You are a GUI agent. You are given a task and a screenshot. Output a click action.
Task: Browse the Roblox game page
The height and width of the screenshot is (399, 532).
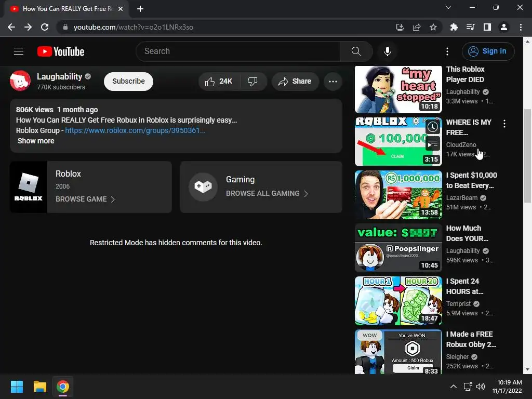coord(85,199)
